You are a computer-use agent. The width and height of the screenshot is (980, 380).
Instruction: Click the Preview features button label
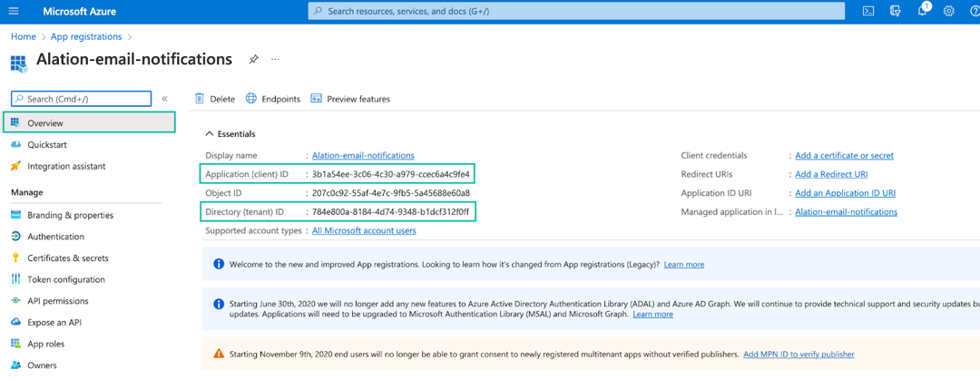[x=358, y=99]
